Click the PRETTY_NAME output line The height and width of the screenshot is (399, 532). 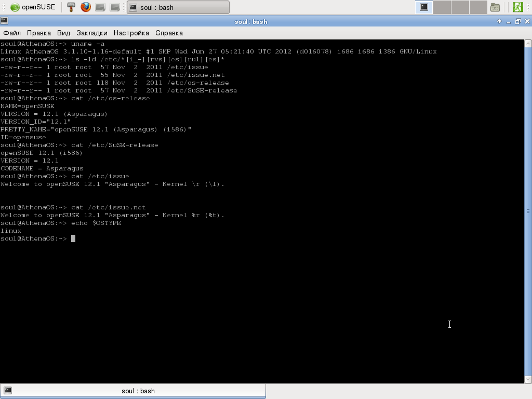[x=96, y=129]
